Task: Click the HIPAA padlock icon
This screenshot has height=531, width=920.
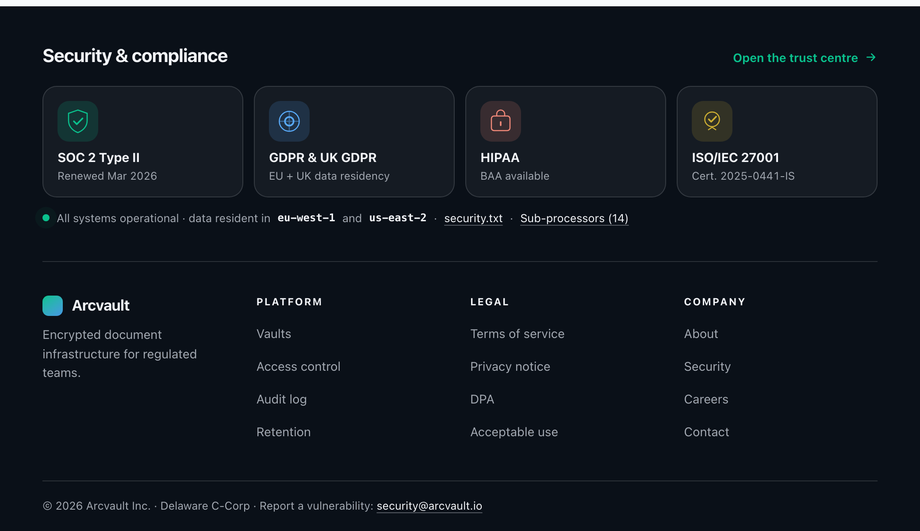Action: click(500, 121)
